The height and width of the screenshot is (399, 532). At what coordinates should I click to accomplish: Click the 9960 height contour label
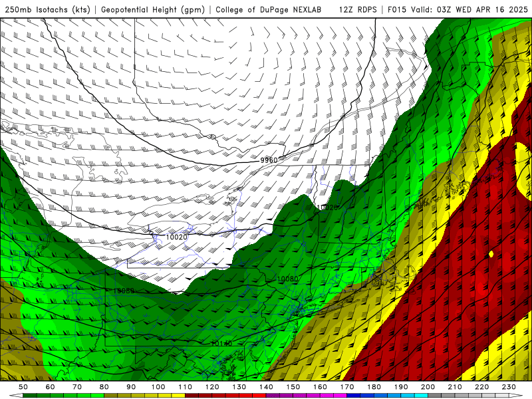(269, 160)
